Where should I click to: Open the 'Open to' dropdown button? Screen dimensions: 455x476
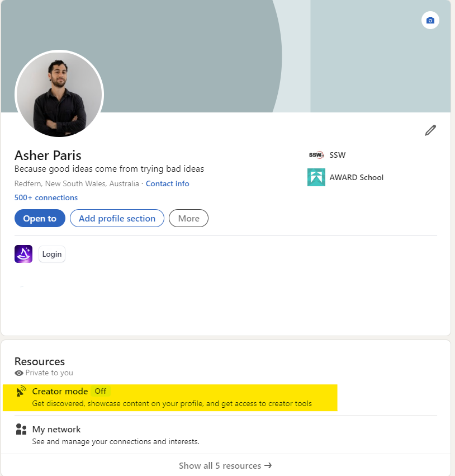click(40, 218)
